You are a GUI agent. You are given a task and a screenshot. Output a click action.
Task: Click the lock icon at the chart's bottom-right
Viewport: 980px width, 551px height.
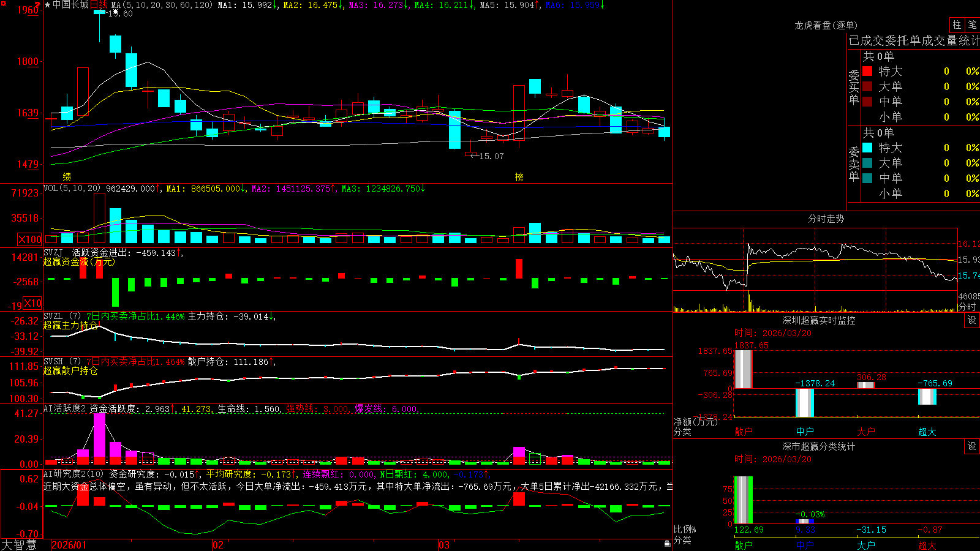(668, 543)
